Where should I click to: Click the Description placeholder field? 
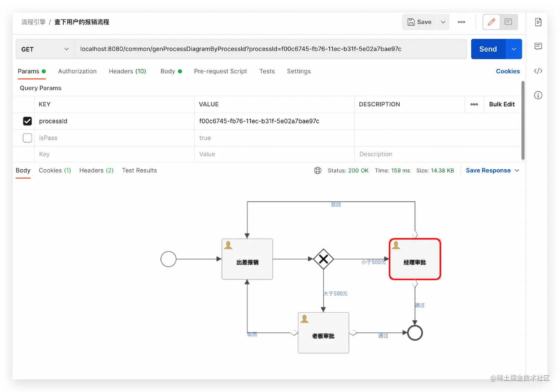point(437,154)
